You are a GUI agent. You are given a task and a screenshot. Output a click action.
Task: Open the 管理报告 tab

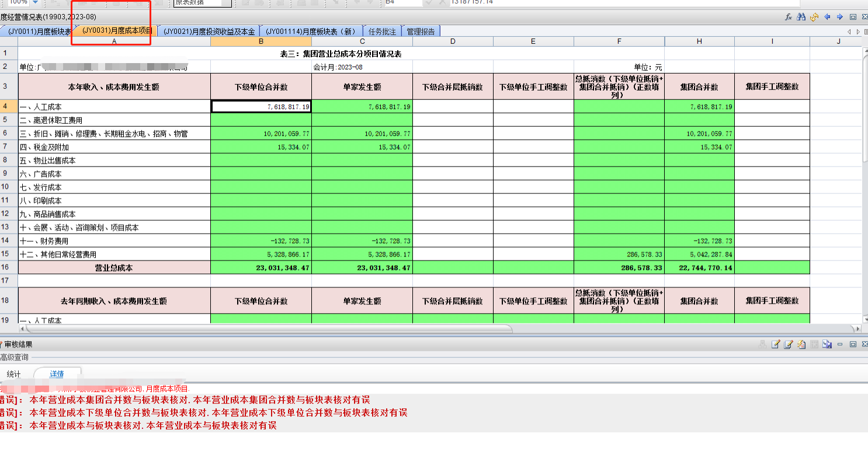(x=421, y=32)
